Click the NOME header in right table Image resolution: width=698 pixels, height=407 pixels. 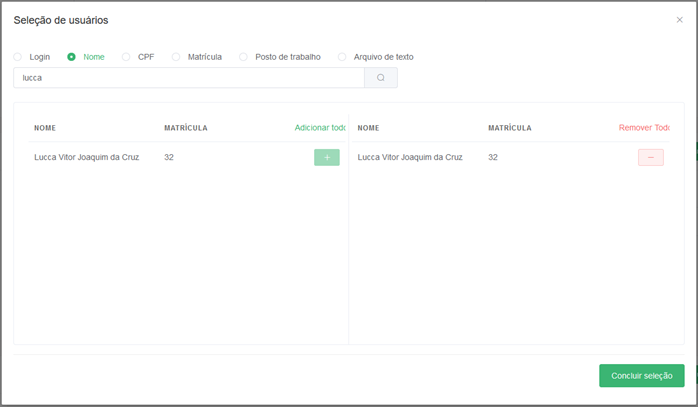pyautogui.click(x=368, y=128)
